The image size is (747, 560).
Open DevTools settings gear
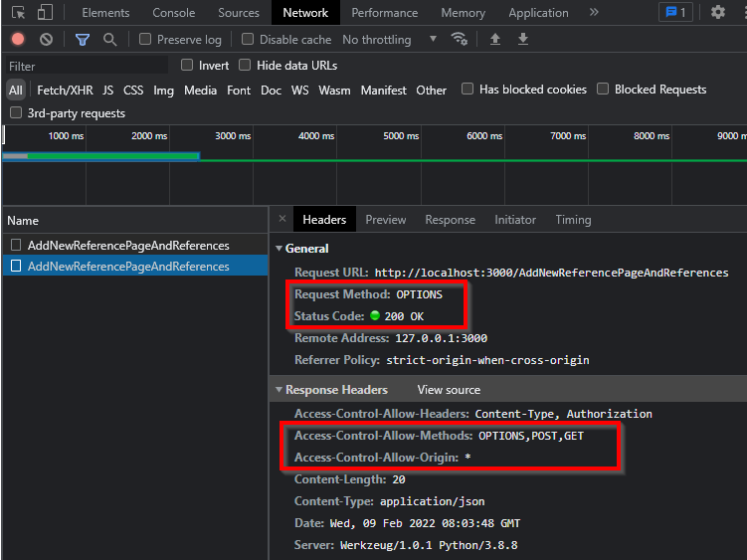point(718,12)
